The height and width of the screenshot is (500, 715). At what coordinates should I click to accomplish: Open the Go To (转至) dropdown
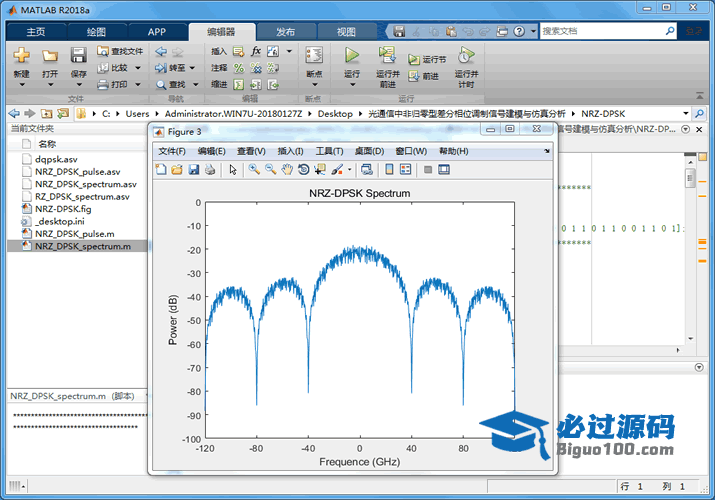tap(192, 68)
